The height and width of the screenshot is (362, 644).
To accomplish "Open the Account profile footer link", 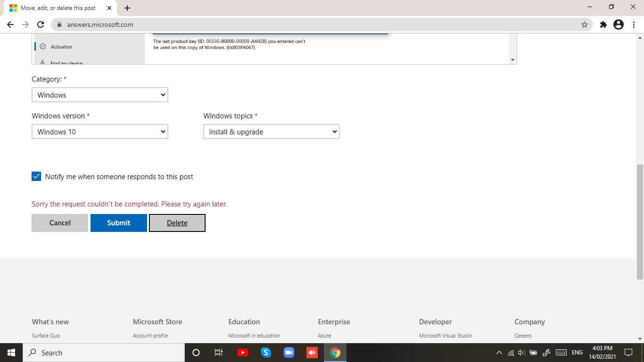I will click(150, 336).
